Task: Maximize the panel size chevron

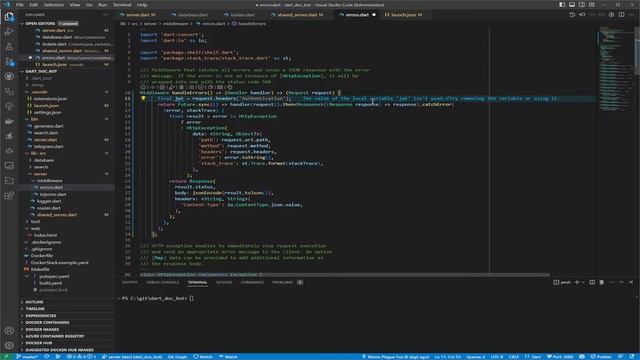Action: click(x=621, y=282)
